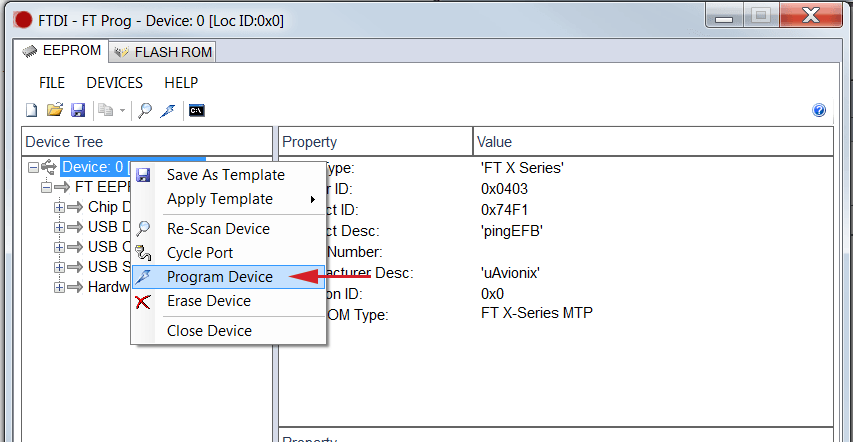Click the 'uAvionix' manufacturer value
853x442 pixels.
click(510, 273)
